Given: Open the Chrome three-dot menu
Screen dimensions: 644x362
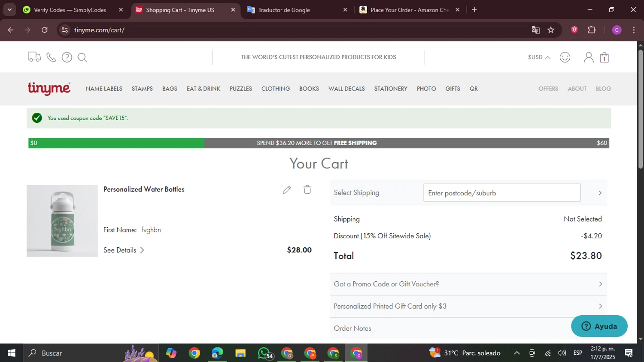Looking at the screenshot, I should [x=634, y=30].
